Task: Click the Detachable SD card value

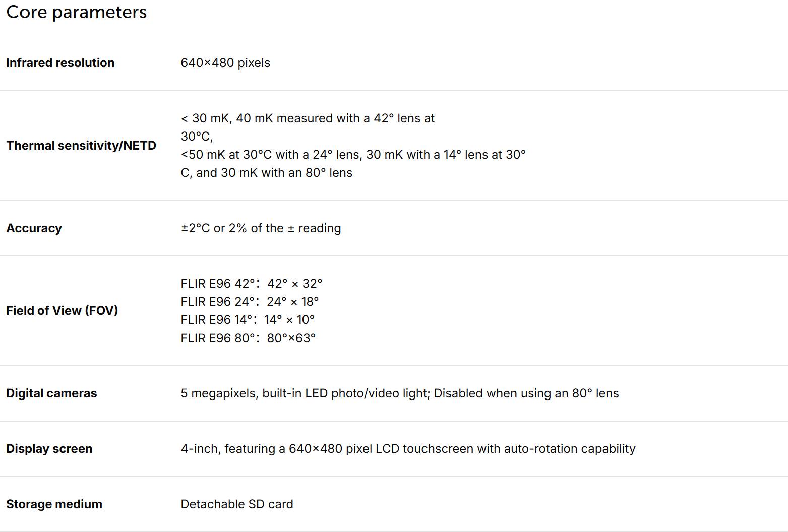Action: 237,504
